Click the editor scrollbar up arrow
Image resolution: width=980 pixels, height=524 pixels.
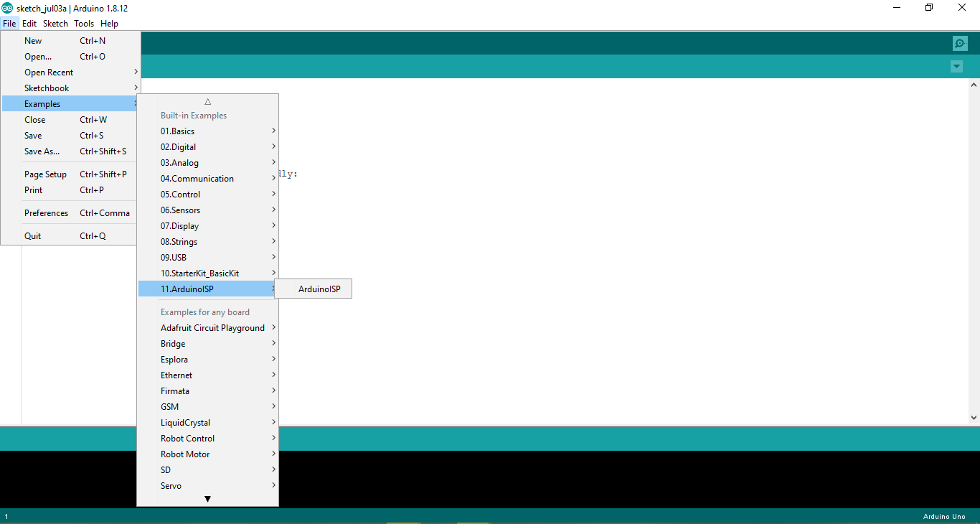pos(974,86)
